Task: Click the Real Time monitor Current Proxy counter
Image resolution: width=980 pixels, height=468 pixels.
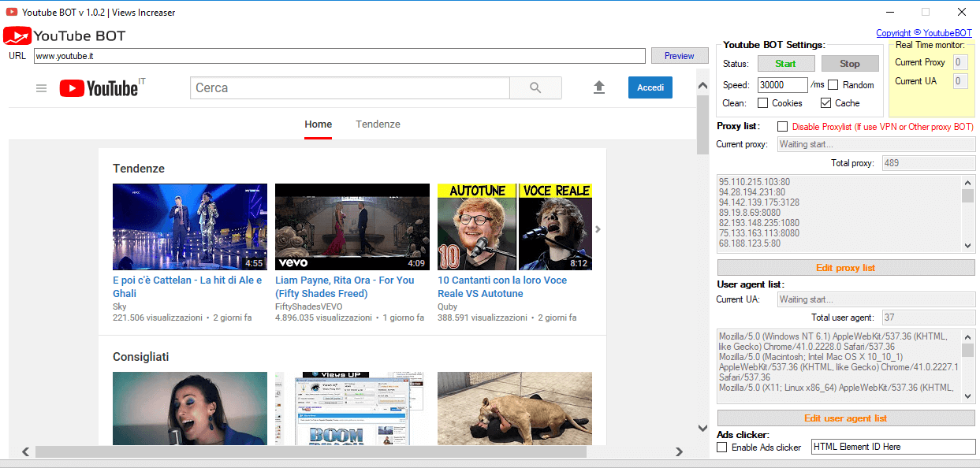Action: point(960,62)
